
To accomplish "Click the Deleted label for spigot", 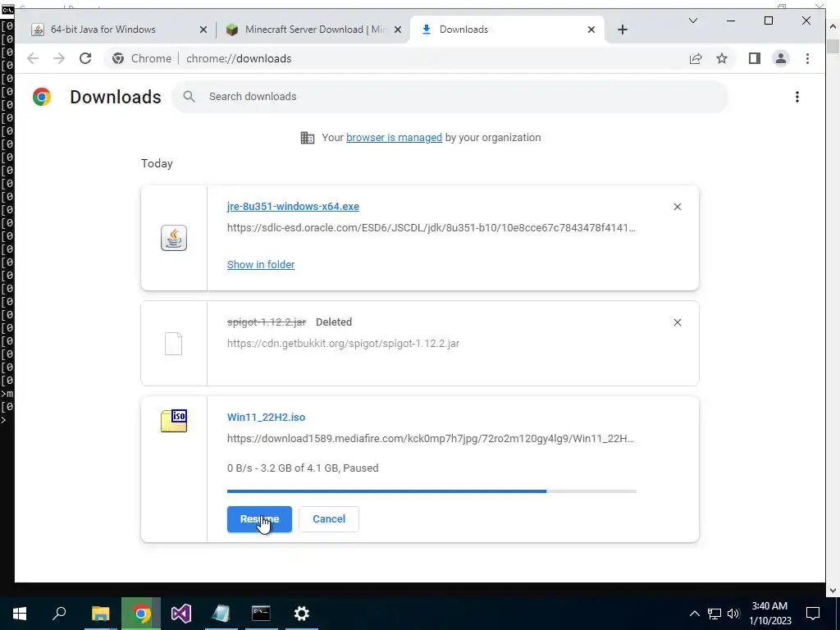I will 334,322.
